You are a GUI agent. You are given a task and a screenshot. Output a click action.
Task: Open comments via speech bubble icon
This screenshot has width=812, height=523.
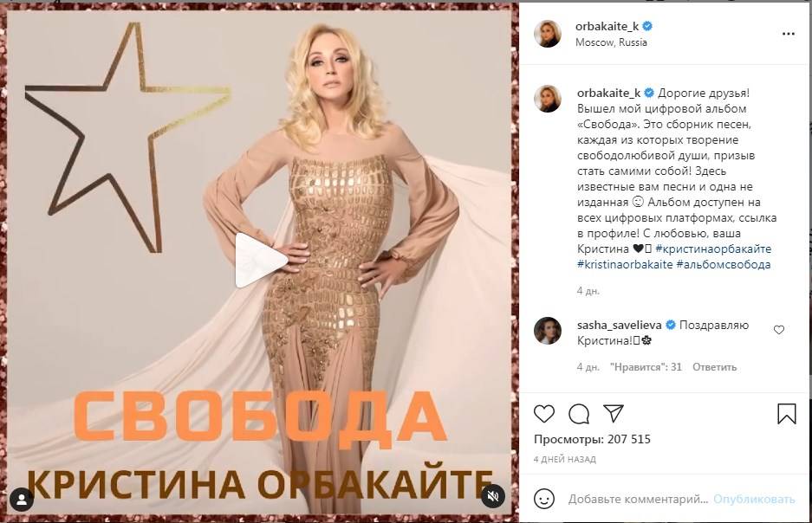tap(578, 414)
